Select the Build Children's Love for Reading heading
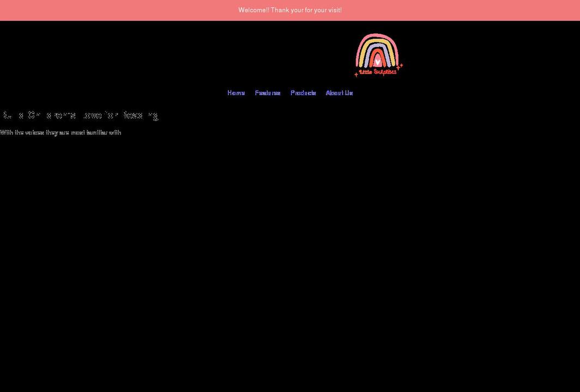Image resolution: width=580 pixels, height=392 pixels. coord(79,115)
